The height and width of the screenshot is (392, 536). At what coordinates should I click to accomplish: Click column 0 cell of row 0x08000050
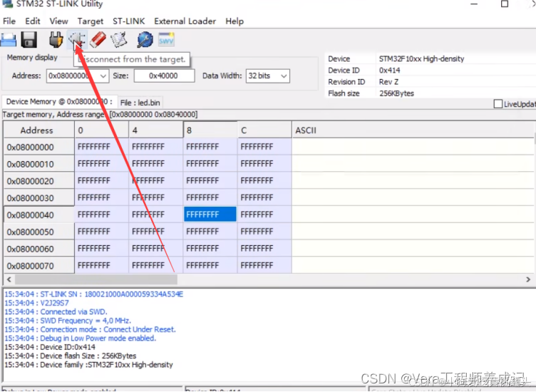coord(101,232)
